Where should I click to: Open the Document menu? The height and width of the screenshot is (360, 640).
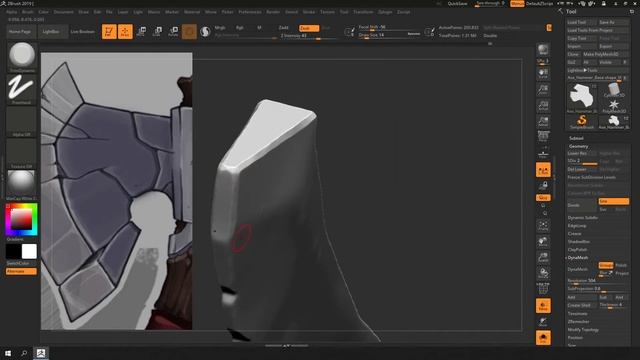pos(64,12)
